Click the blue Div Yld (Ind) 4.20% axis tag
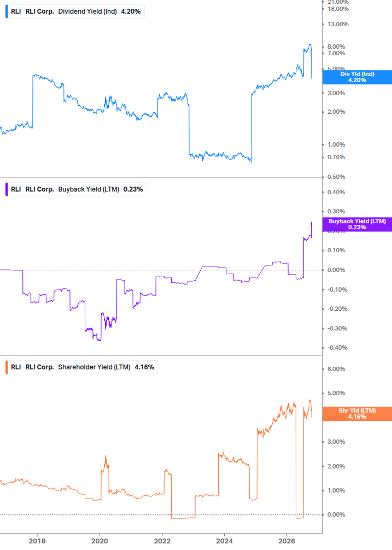This screenshot has height=550, width=392. (357, 77)
